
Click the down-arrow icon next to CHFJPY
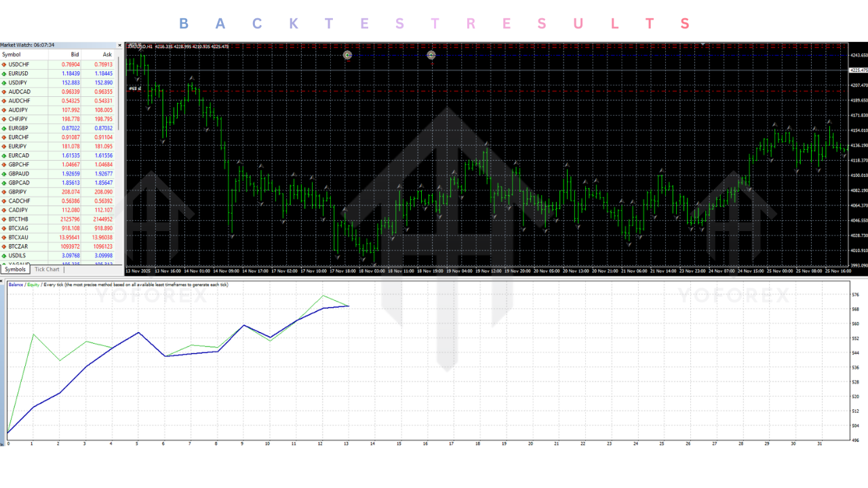click(5, 119)
